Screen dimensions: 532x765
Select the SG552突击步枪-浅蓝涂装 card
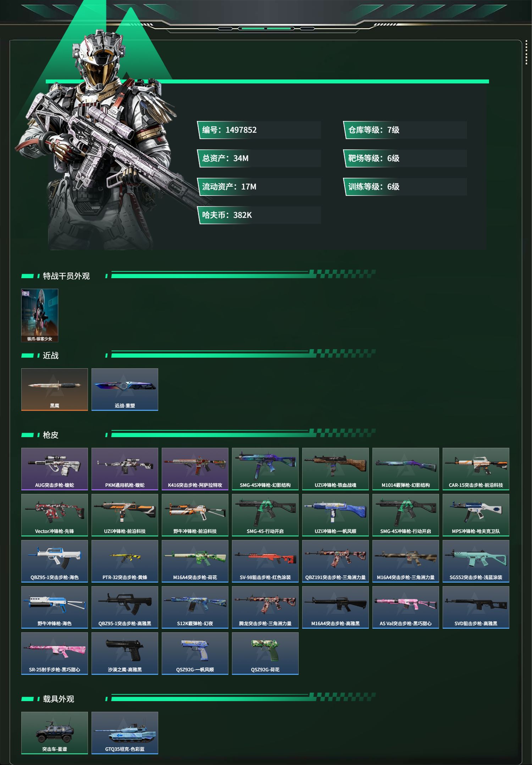476,561
